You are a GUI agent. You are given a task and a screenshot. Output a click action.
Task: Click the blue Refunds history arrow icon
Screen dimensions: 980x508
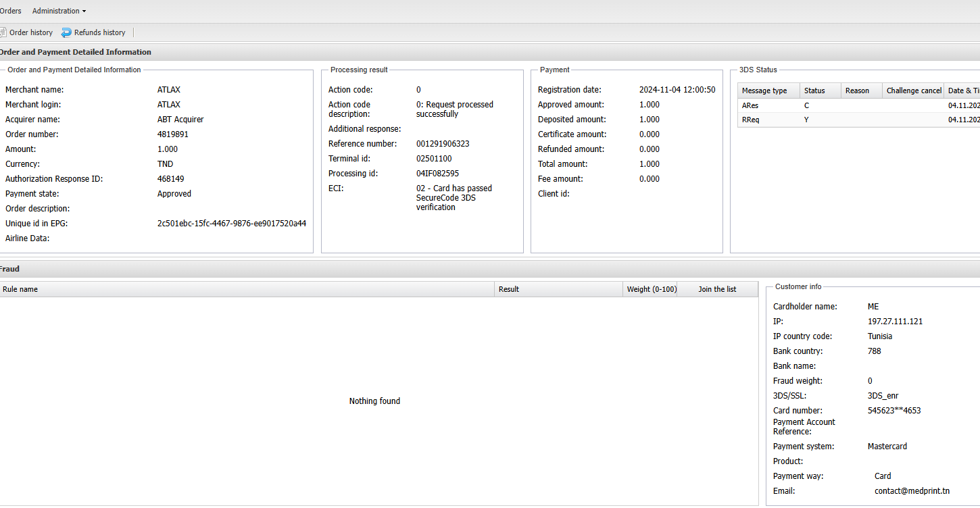(66, 32)
